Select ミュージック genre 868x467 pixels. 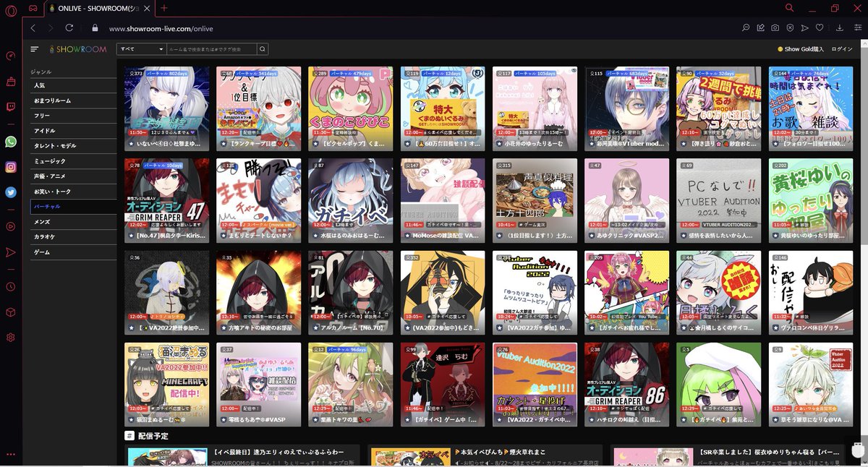coord(73,161)
